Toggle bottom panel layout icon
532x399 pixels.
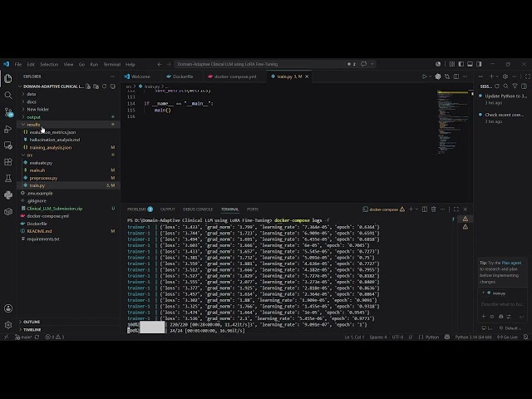tap(470, 64)
